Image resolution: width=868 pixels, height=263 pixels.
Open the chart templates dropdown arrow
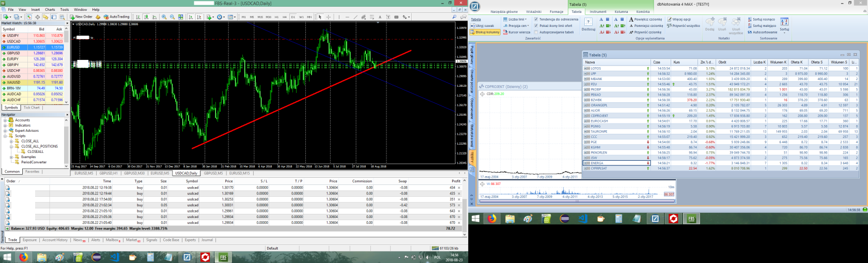235,17
